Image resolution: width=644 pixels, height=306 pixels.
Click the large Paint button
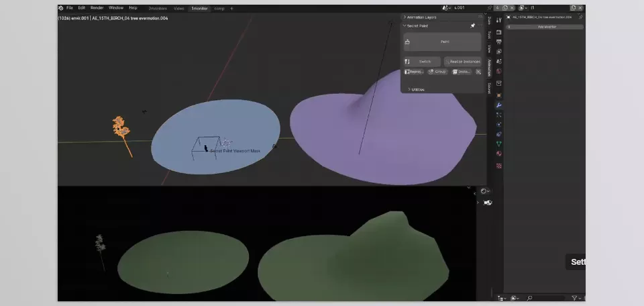(442, 42)
